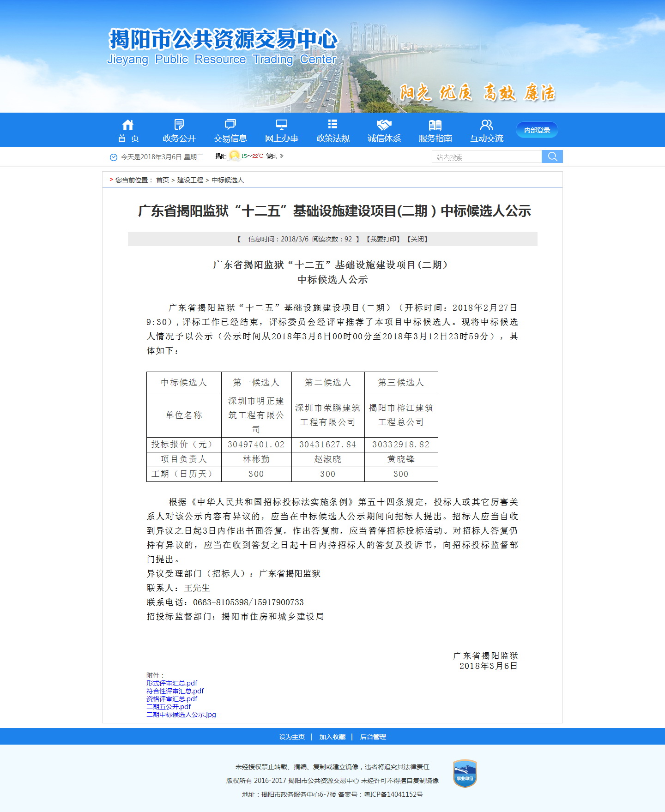Download 形式评审汇总.pdf attachment
Image resolution: width=665 pixels, height=812 pixels.
point(172,683)
